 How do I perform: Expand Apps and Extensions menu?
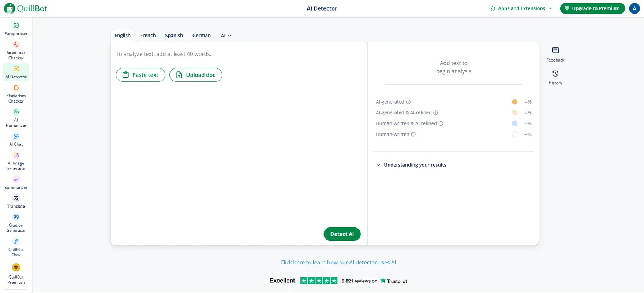(x=521, y=8)
